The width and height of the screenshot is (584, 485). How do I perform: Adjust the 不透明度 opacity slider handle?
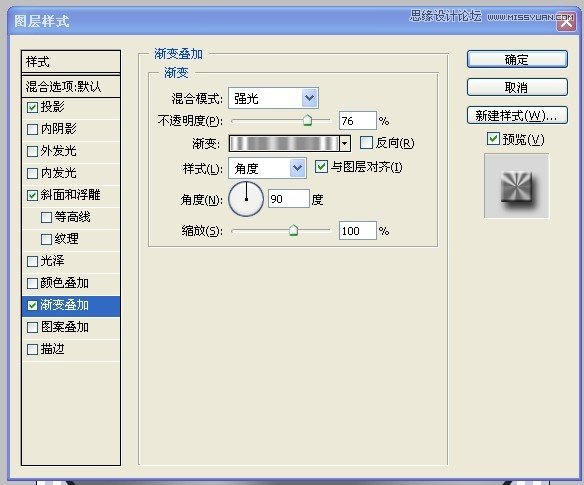(307, 120)
